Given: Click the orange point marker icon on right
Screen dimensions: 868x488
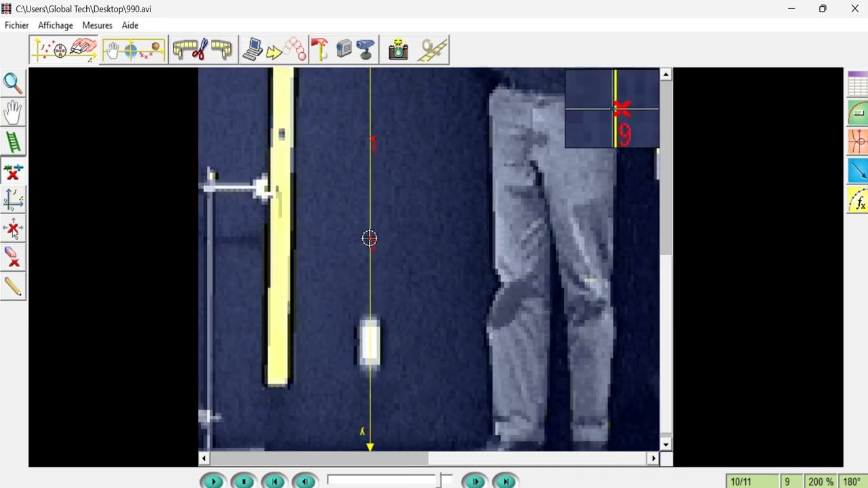Looking at the screenshot, I should coord(858,142).
